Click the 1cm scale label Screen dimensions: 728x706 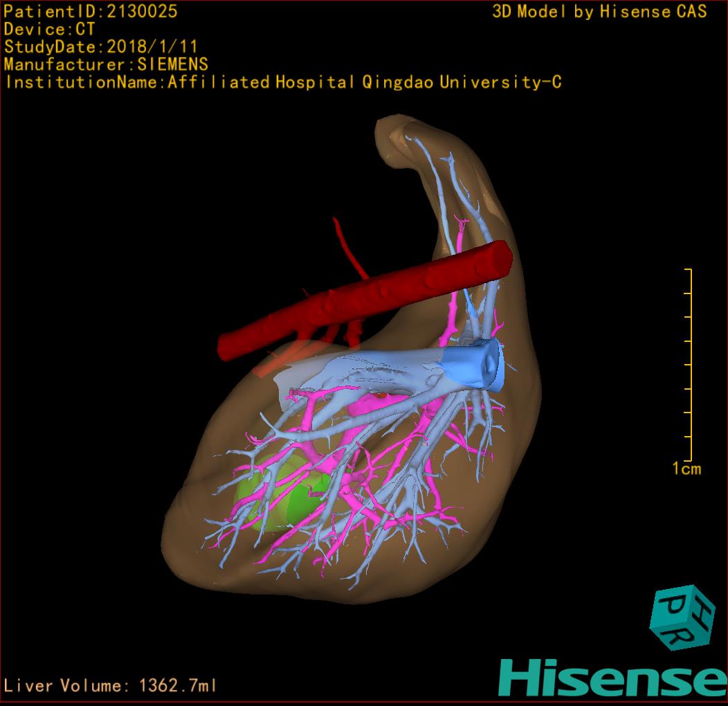(x=686, y=469)
